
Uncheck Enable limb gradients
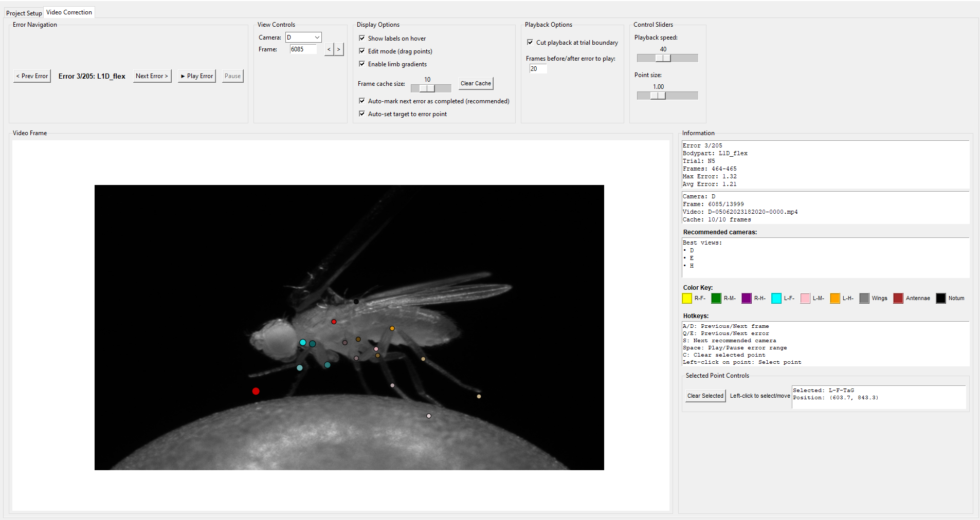tap(362, 64)
